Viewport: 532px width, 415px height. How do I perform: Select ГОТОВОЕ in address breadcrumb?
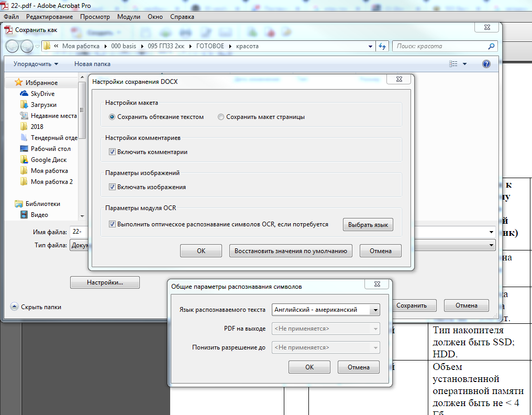click(x=210, y=46)
